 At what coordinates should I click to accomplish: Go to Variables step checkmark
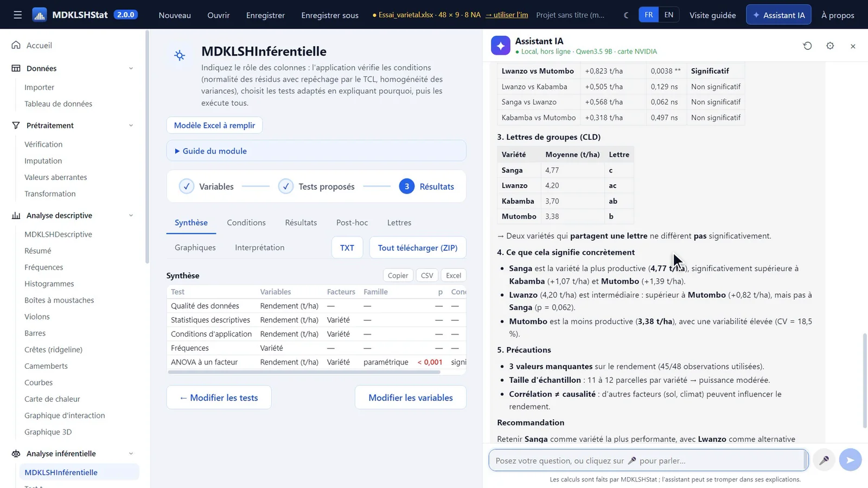186,187
